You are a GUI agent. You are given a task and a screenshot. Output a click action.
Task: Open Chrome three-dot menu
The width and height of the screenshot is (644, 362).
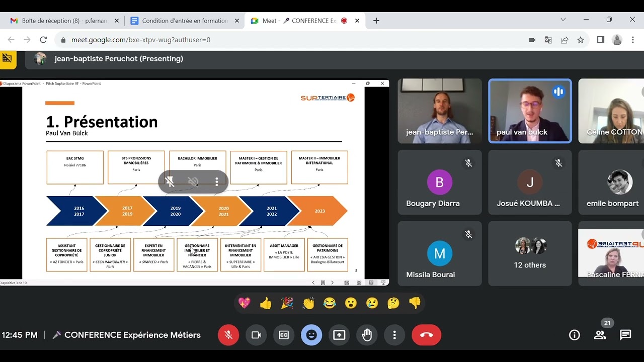coord(633,40)
